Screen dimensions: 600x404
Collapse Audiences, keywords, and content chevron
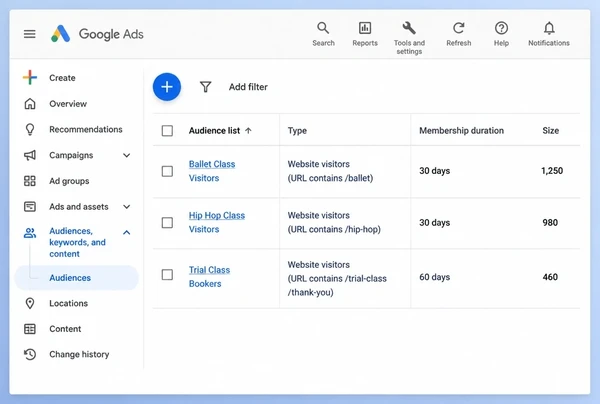(x=127, y=232)
